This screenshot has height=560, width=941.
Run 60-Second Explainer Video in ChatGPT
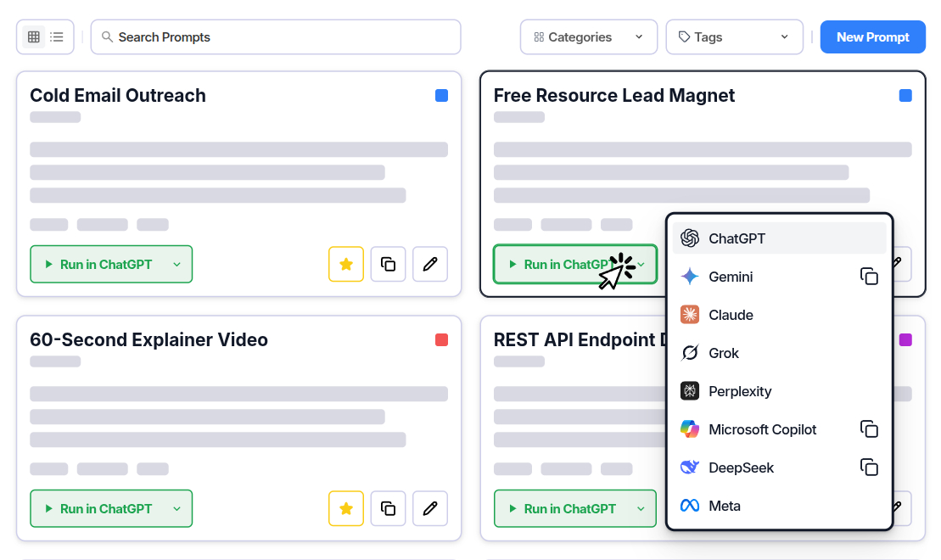(x=100, y=508)
